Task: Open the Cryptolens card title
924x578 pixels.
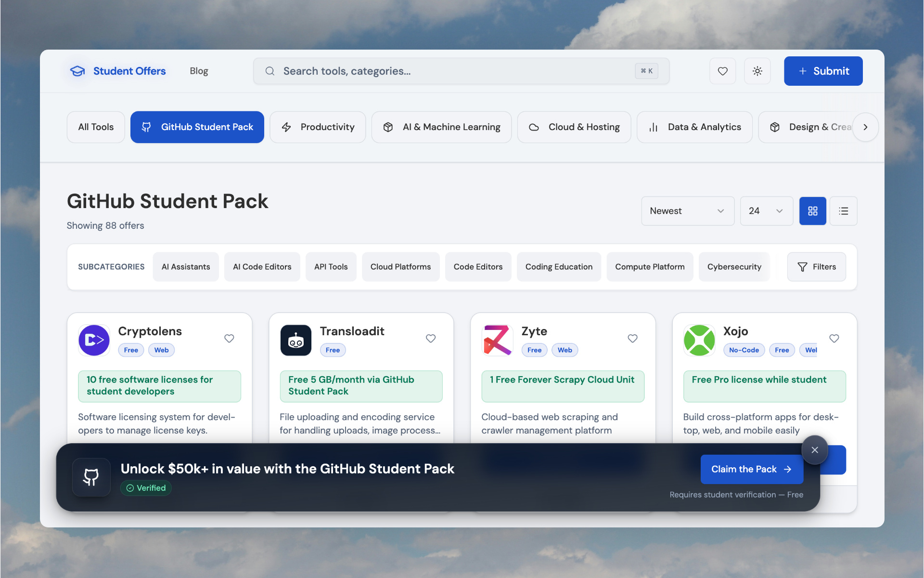Action: [x=150, y=331]
